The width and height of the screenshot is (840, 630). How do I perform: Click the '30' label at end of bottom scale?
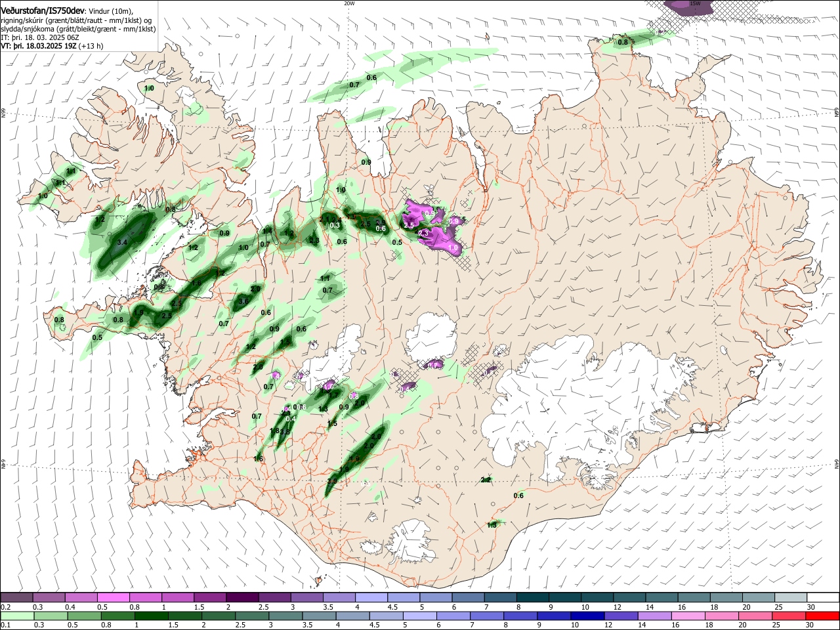[810, 625]
